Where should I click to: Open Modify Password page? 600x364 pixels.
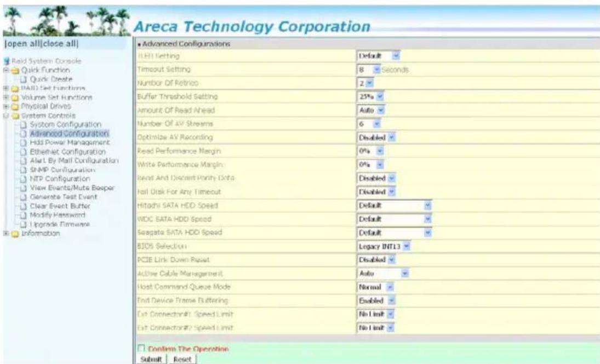point(58,215)
